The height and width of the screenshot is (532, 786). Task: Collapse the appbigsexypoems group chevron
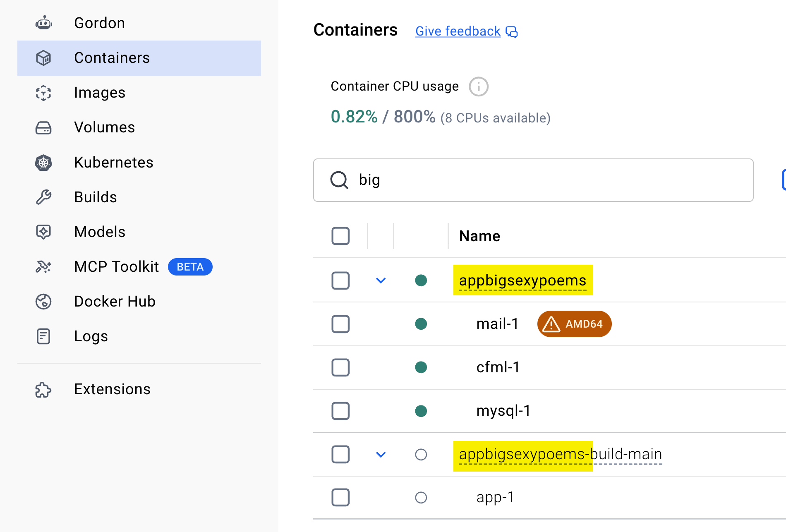point(381,280)
